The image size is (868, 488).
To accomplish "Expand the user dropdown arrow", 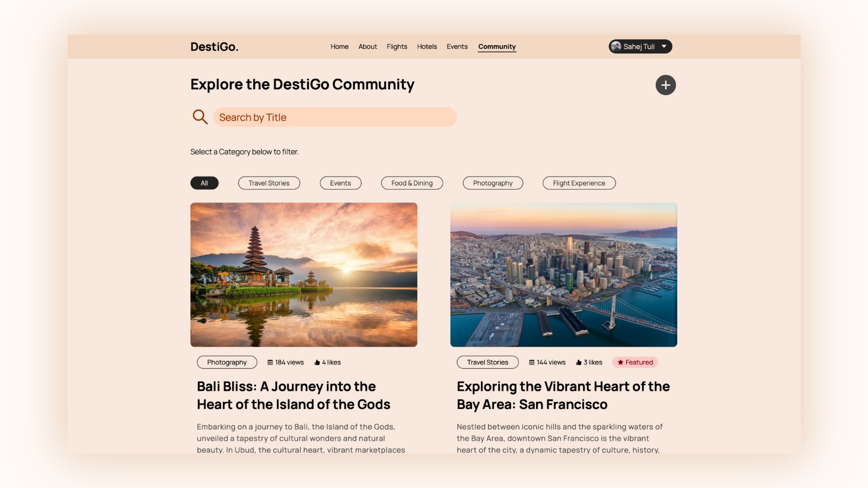I will click(664, 47).
